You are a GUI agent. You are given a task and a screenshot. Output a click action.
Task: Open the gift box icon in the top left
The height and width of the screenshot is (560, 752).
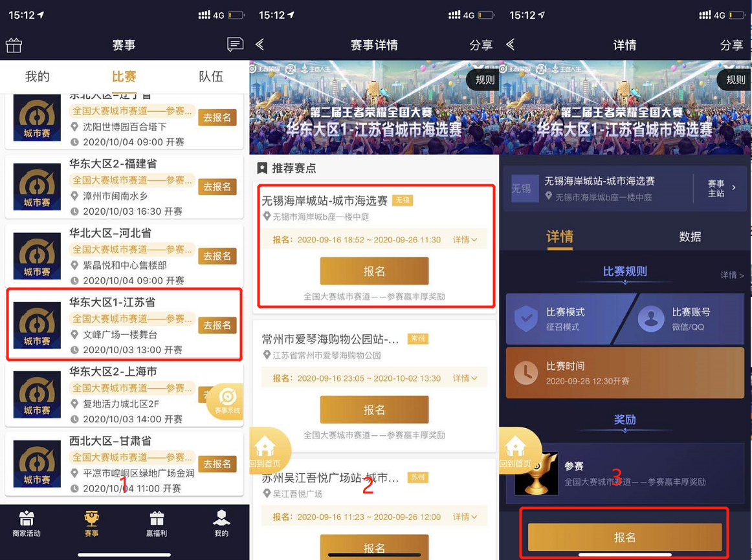14,45
